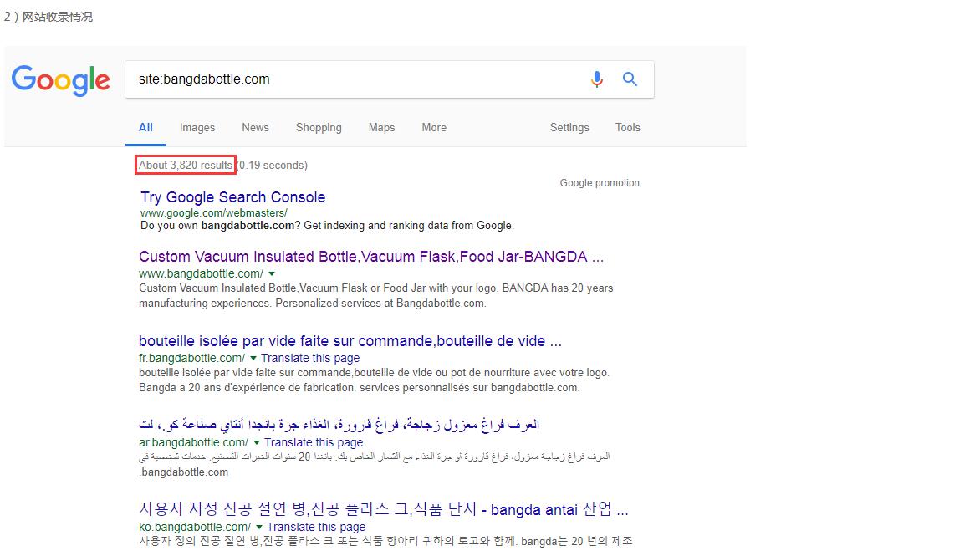Open the Maps tab
The height and width of the screenshot is (551, 980).
point(381,127)
